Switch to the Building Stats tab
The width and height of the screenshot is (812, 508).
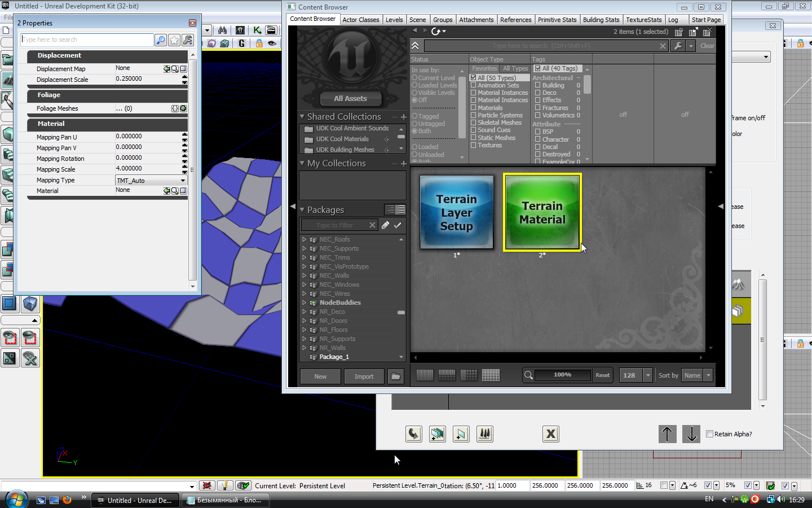(x=601, y=20)
